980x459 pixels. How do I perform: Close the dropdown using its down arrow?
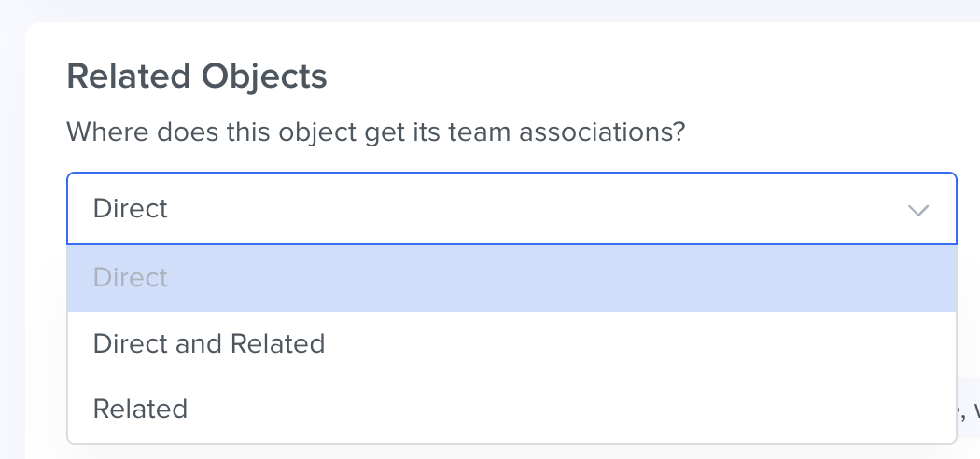pos(918,210)
